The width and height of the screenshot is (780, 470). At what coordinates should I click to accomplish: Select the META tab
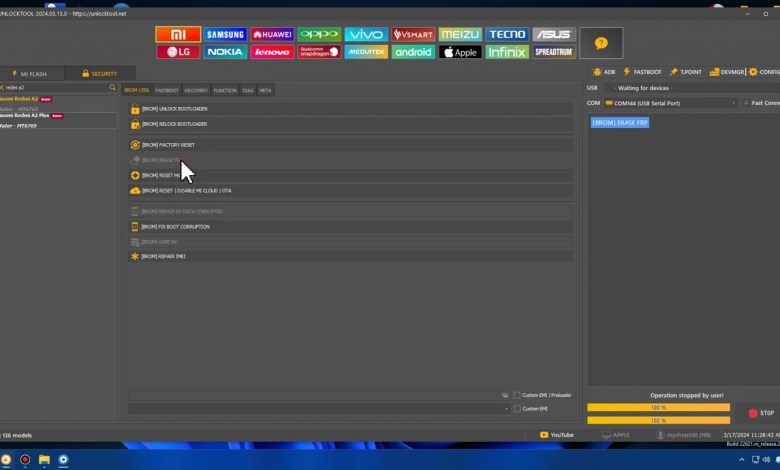[265, 91]
